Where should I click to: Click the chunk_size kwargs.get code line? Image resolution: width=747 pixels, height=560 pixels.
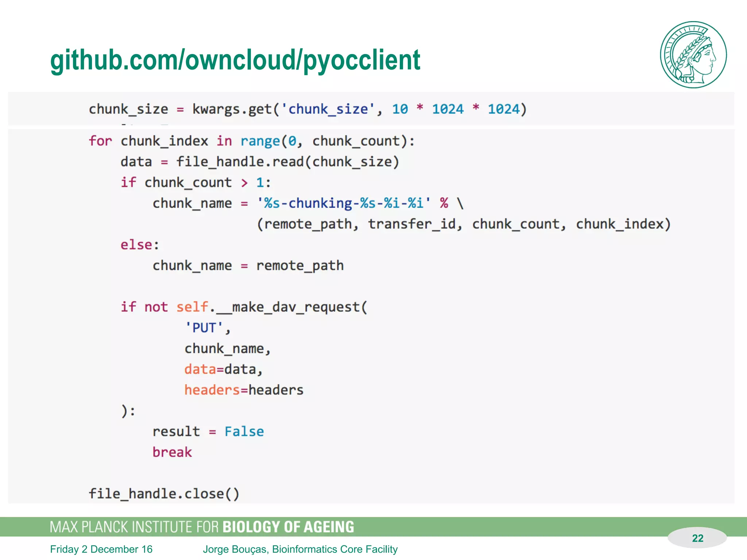click(307, 109)
